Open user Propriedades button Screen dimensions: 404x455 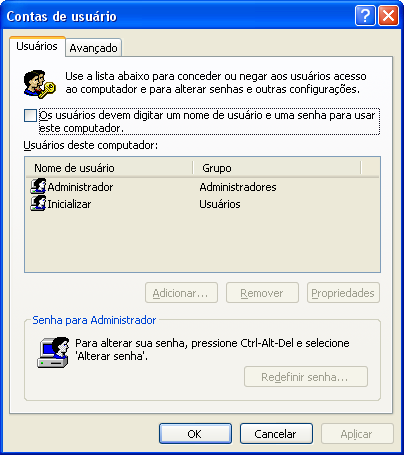point(343,293)
